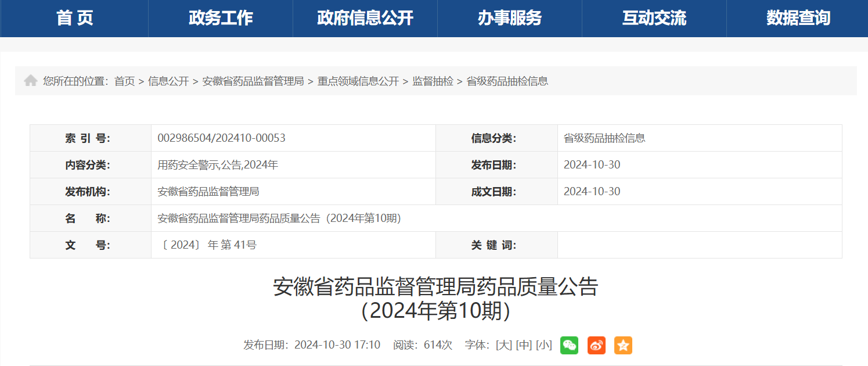The width and height of the screenshot is (868, 366).
Task: Go to 信息公开 breadcrumb link
Action: [x=168, y=81]
